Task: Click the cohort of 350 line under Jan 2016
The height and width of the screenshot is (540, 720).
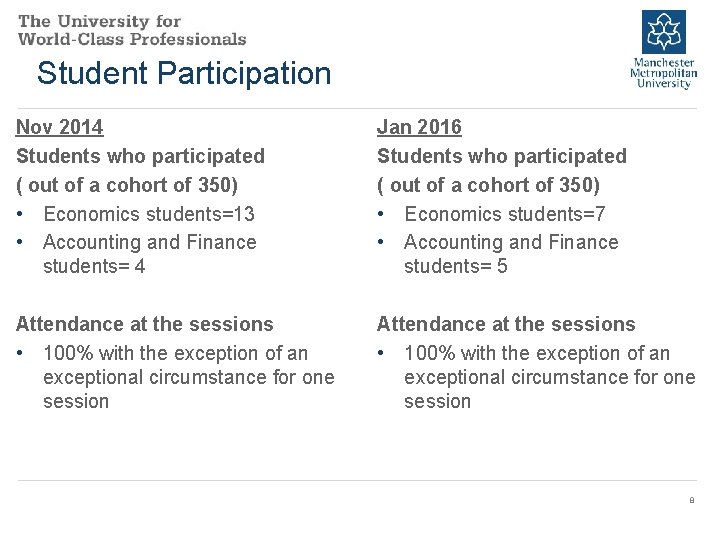Action: point(488,185)
